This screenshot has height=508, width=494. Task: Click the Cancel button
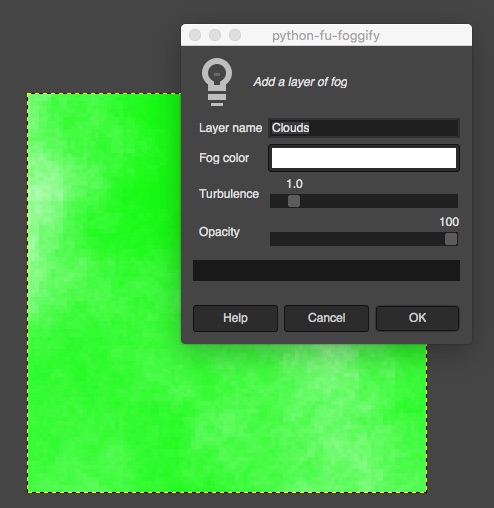point(326,318)
